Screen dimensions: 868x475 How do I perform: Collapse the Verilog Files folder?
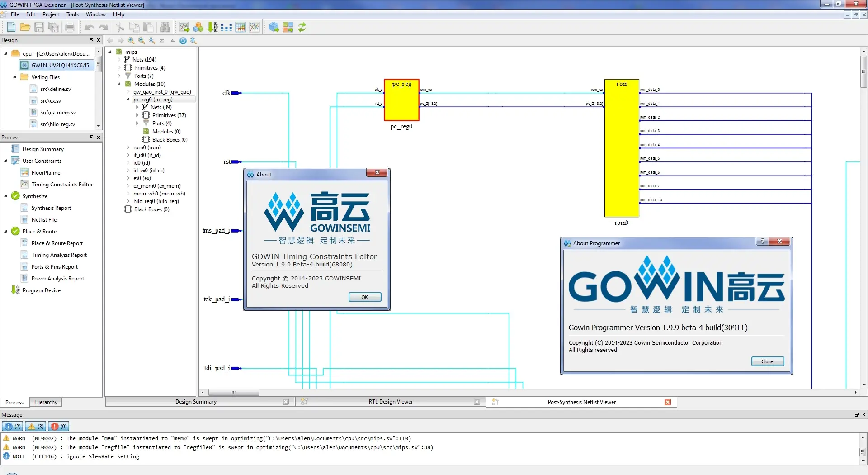(14, 77)
